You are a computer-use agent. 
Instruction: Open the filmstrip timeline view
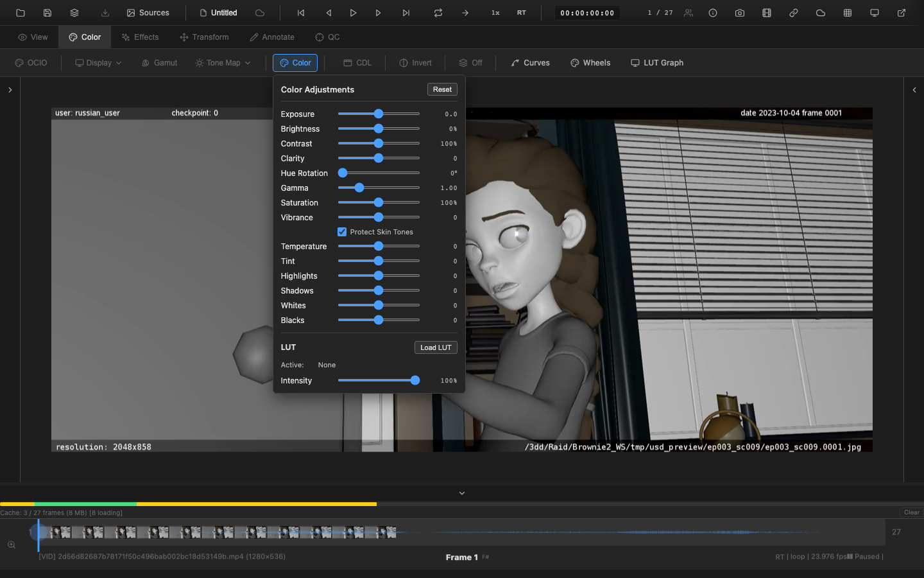(x=767, y=12)
